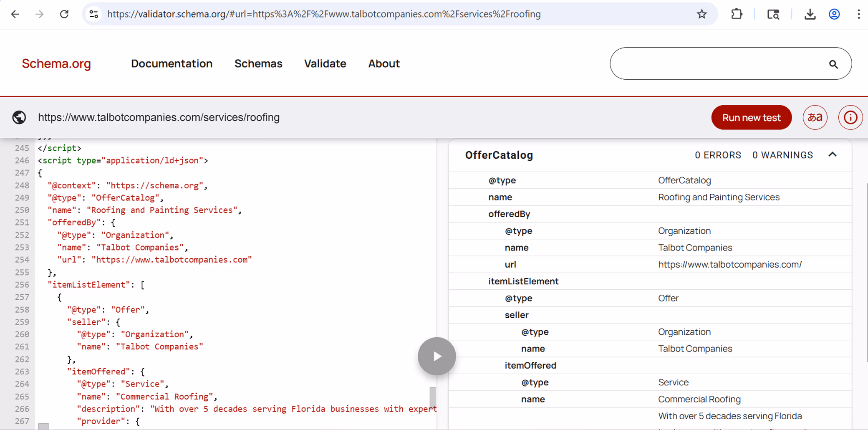Click code line 251 "offeredBy"
Screen dimensions: 868x430
coord(81,222)
